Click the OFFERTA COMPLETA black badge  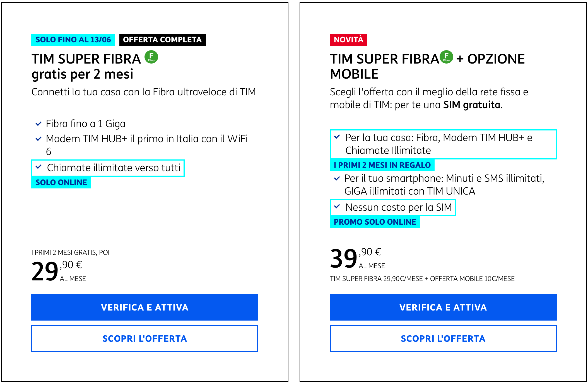pos(162,40)
